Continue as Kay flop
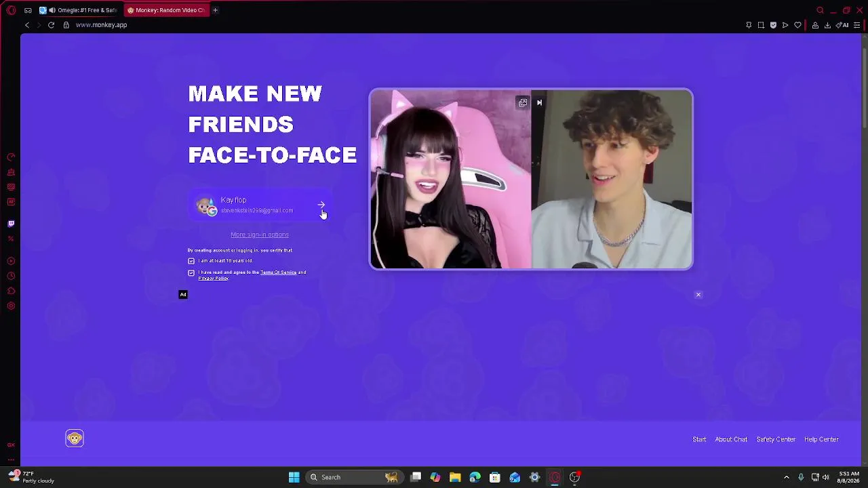868x488 pixels. tap(260, 205)
